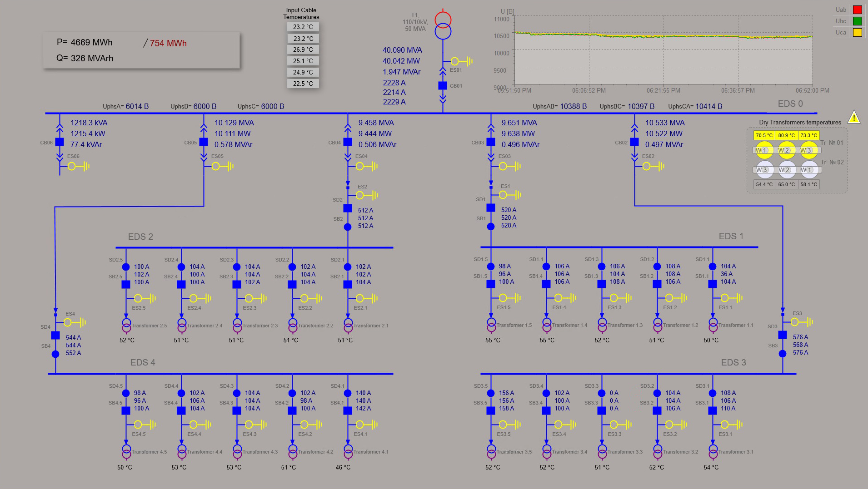The width and height of the screenshot is (868, 489).
Task: Click the 26.9 °C cable temperature field
Action: (303, 49)
